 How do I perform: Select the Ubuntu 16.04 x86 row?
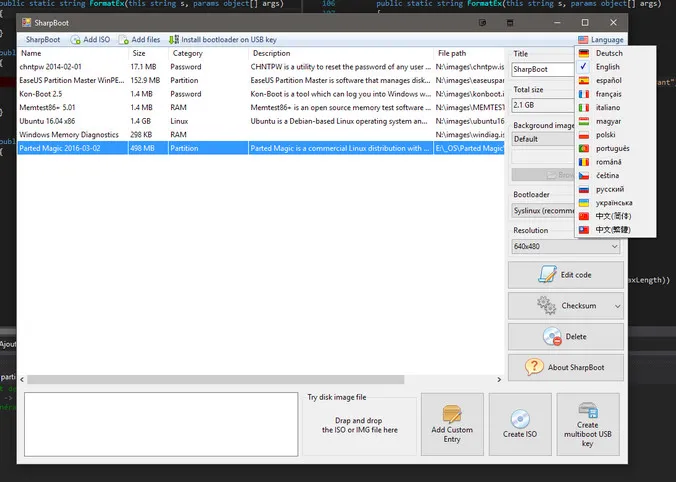[261, 121]
